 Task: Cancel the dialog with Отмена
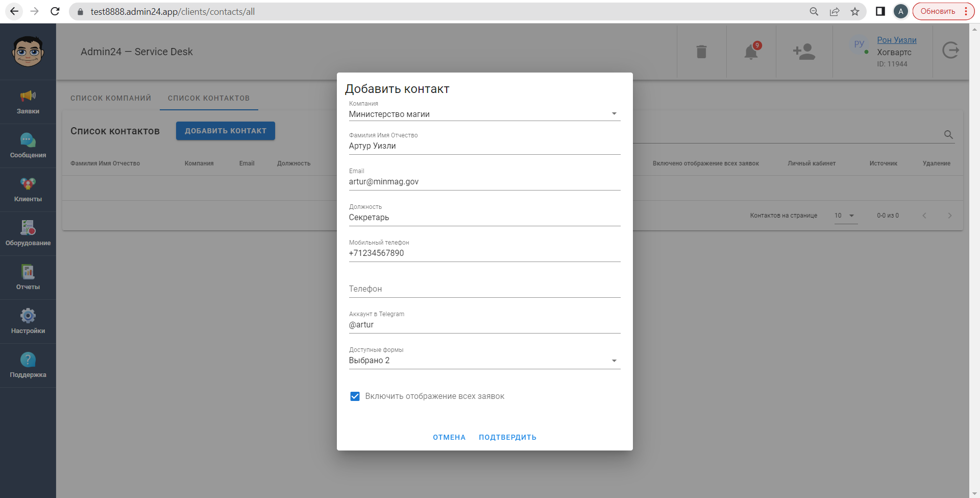(449, 437)
